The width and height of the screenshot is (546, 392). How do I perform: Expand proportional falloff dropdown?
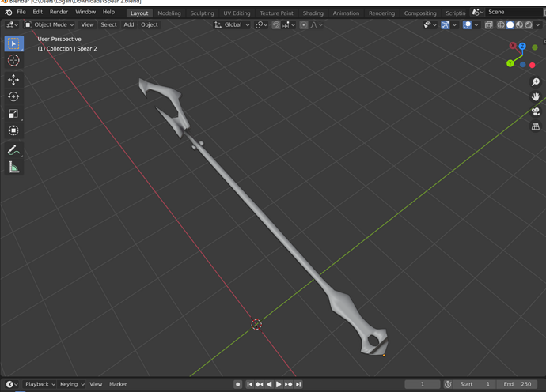(x=317, y=25)
